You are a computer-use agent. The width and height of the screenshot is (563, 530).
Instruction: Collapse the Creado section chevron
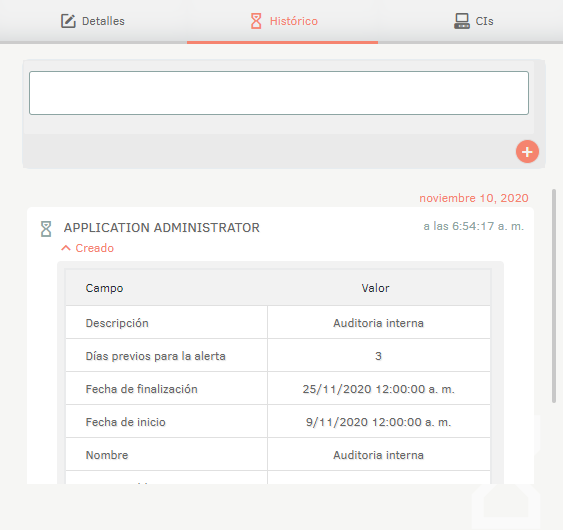pyautogui.click(x=66, y=248)
